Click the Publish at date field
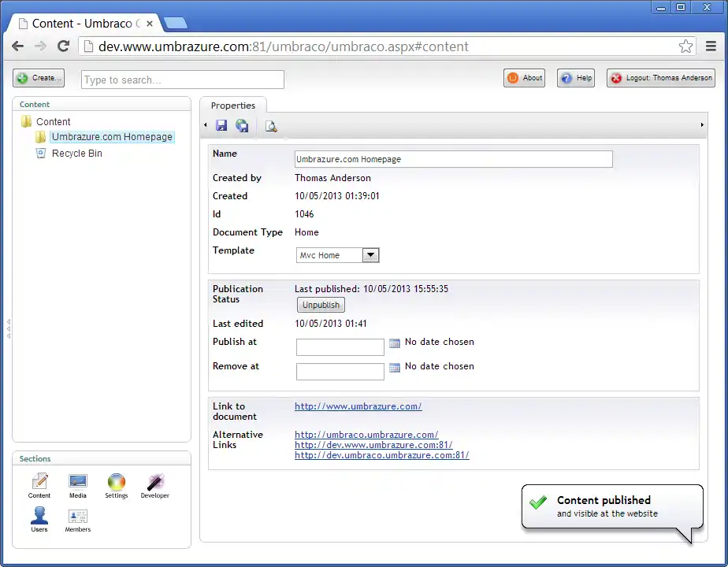This screenshot has height=567, width=728. tap(340, 347)
